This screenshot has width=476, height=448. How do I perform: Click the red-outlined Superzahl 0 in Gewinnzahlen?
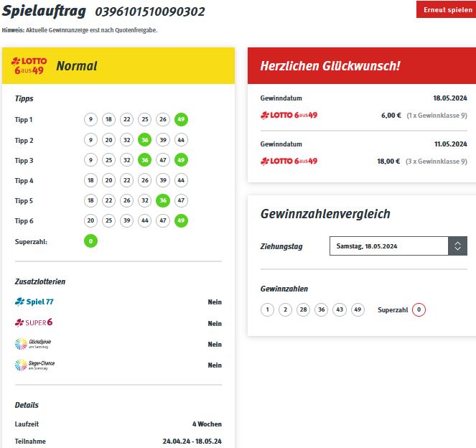tap(419, 309)
